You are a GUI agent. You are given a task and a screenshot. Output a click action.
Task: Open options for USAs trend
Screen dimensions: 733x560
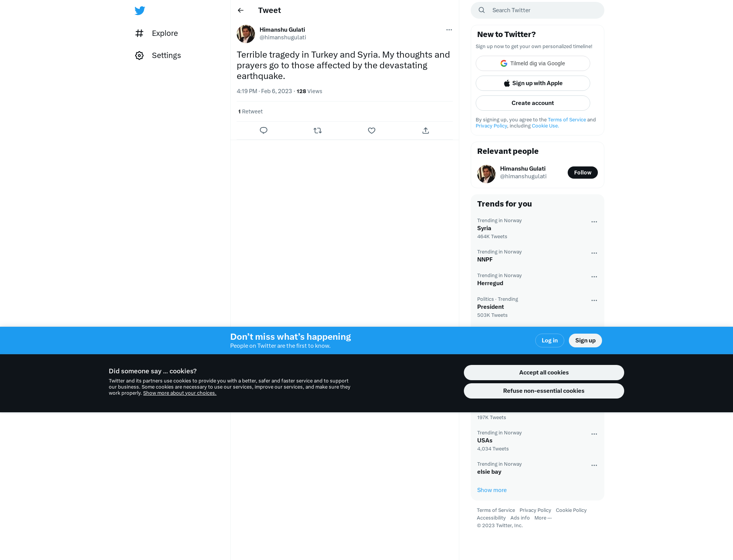point(594,434)
